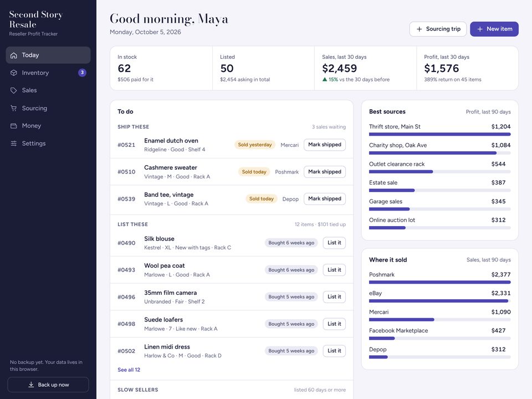This screenshot has width=532, height=399.
Task: Click the Linen midi dress title
Action: (x=167, y=347)
